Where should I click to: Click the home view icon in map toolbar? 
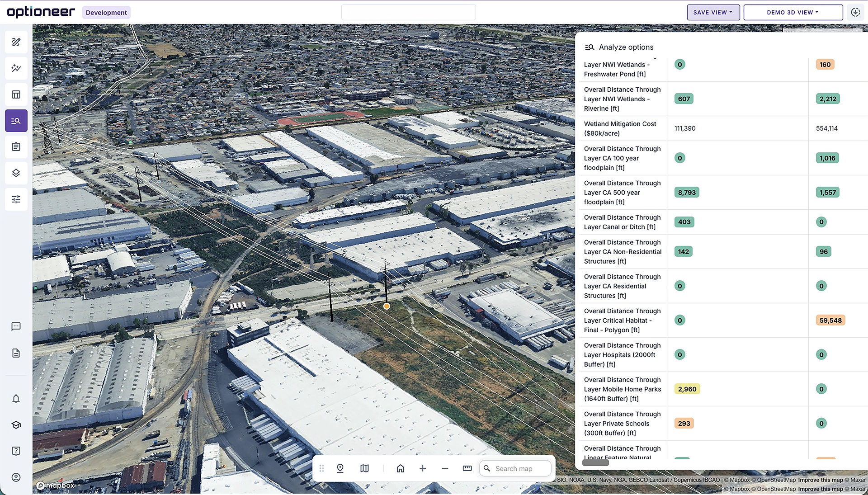click(x=400, y=468)
